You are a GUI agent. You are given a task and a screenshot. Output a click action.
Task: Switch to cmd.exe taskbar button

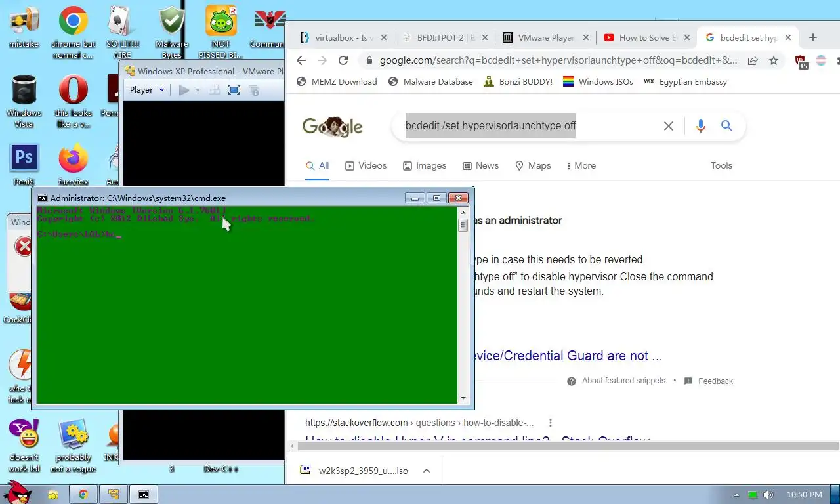pyautogui.click(x=144, y=494)
